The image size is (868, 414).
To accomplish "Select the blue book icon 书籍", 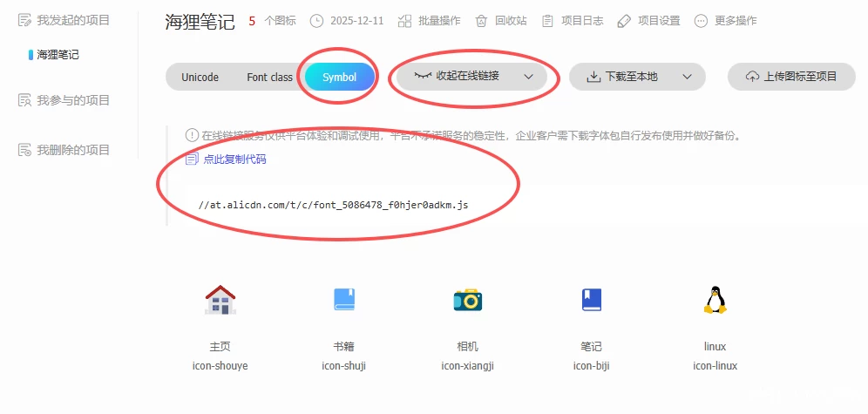I will [x=343, y=301].
